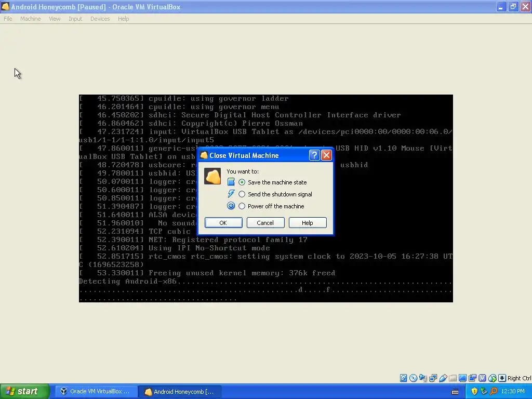Click the Right Ctrl host key label
532x399 pixels.
519,378
